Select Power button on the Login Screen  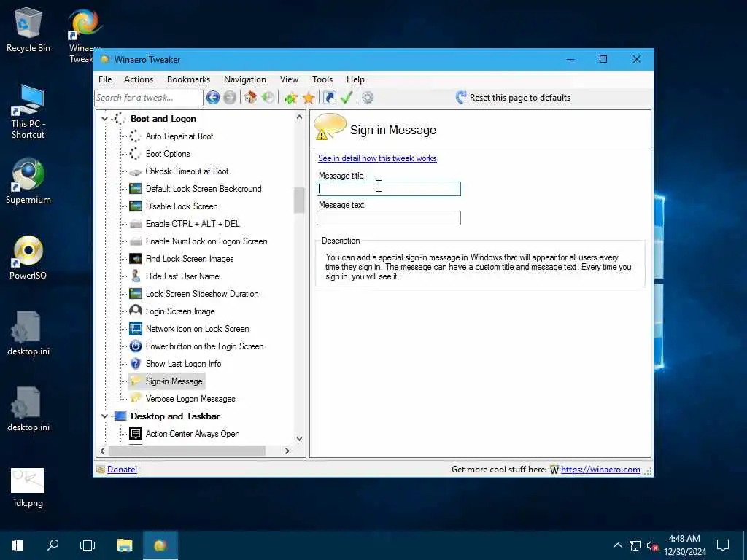tap(204, 346)
